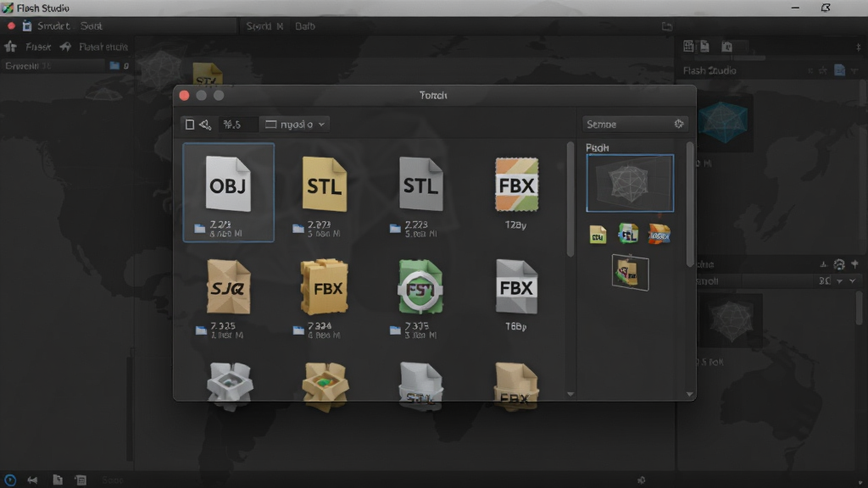Select the OBJ file icon
Image resolution: width=868 pixels, height=488 pixels.
(x=228, y=184)
